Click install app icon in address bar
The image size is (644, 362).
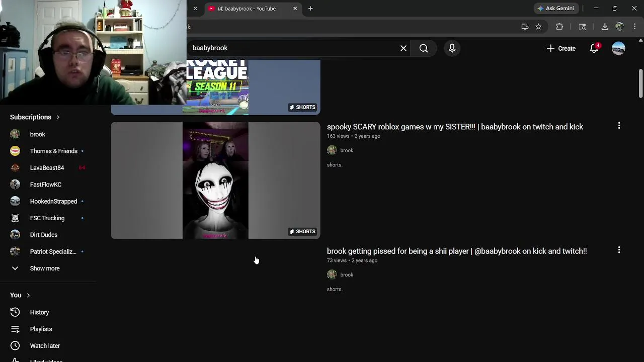(525, 27)
